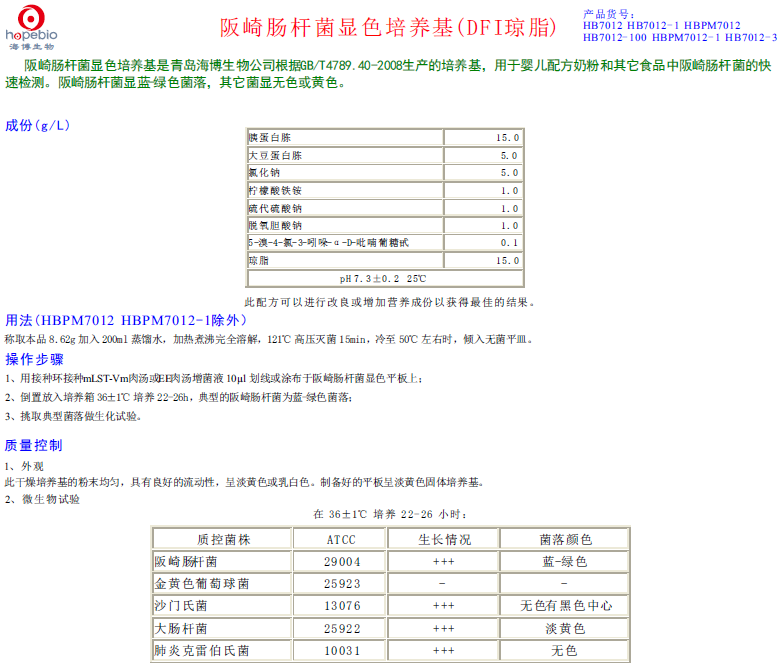Select the 胰蛋白胨 row in composition table
This screenshot has width=779, height=670.
click(x=345, y=138)
